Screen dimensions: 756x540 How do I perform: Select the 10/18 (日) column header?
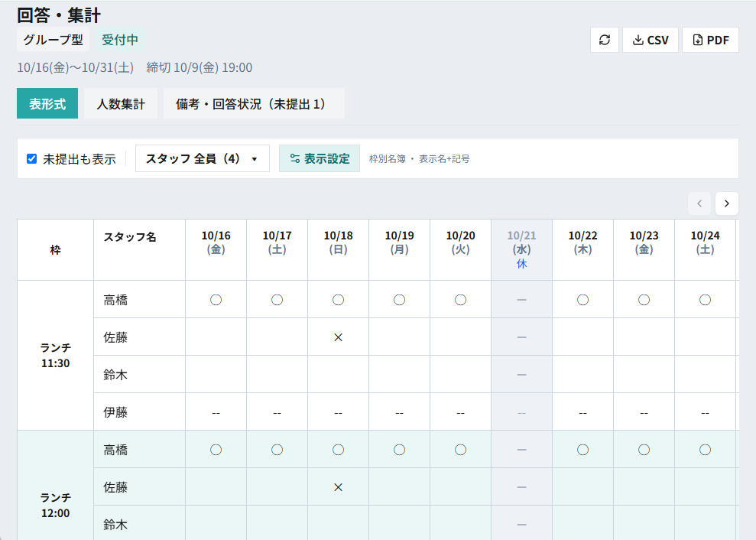pos(339,250)
